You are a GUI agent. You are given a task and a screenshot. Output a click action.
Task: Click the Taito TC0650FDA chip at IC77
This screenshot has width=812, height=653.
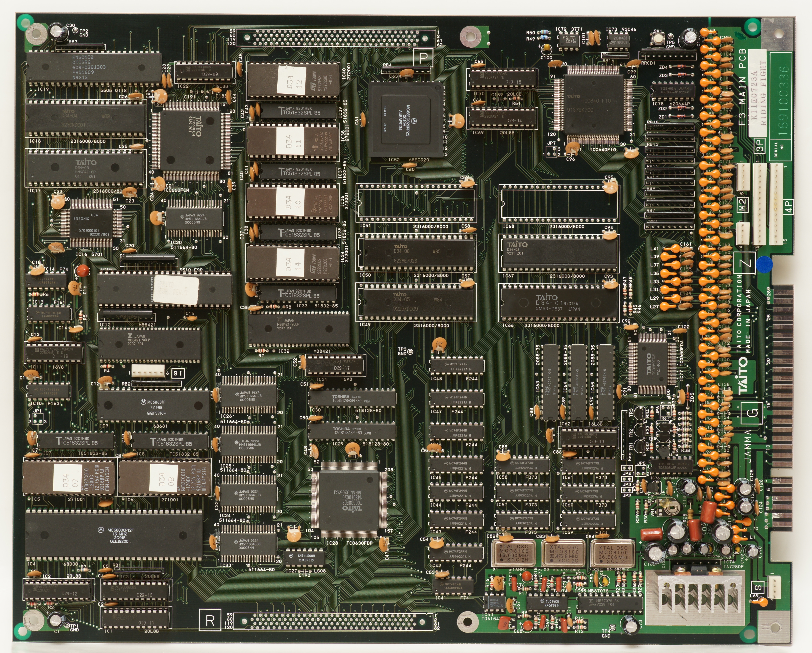click(652, 363)
